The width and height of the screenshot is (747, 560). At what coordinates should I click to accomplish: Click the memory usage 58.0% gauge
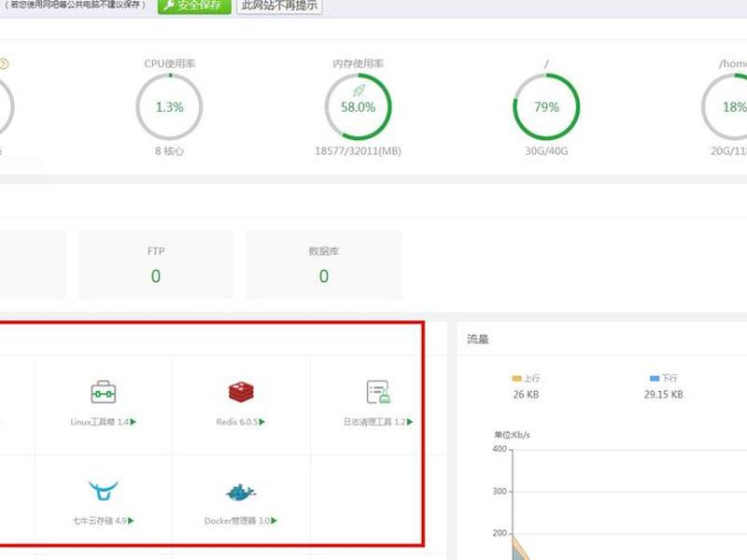pos(358,106)
